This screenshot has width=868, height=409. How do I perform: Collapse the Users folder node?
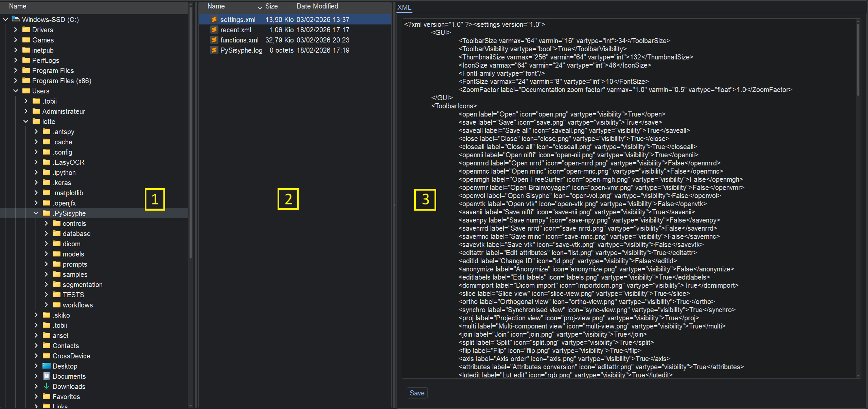click(16, 91)
